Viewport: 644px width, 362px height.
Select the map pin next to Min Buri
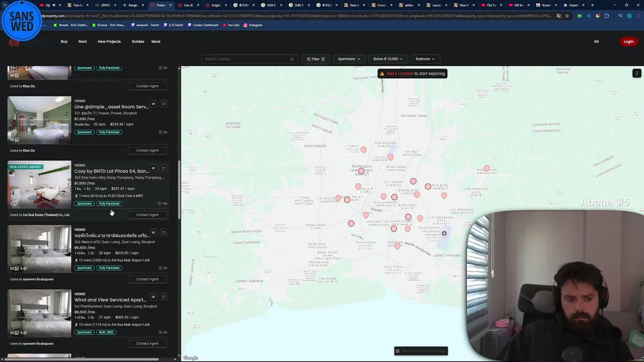(x=428, y=187)
